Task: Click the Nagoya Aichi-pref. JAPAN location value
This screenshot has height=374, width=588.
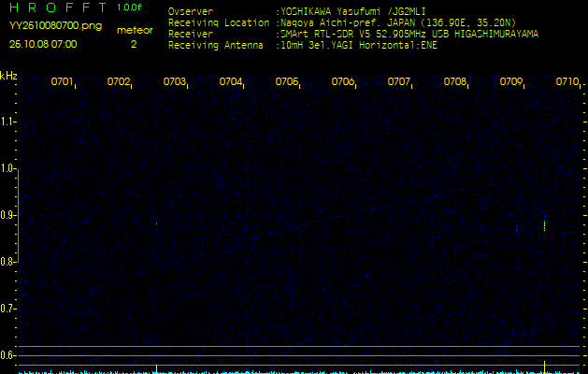Action: pyautogui.click(x=398, y=23)
